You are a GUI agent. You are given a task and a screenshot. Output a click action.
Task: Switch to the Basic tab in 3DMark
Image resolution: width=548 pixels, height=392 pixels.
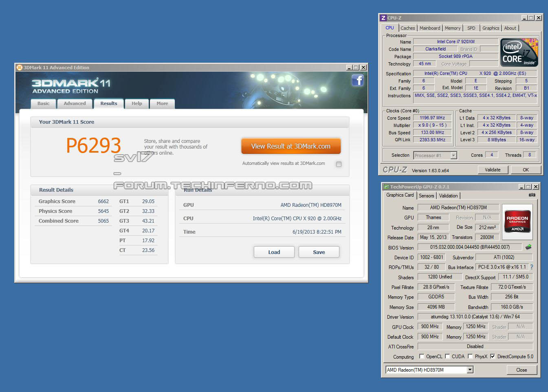tap(44, 103)
